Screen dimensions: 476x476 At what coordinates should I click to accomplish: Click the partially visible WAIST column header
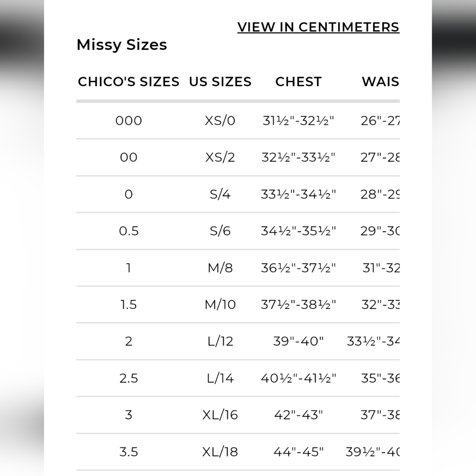pyautogui.click(x=380, y=82)
